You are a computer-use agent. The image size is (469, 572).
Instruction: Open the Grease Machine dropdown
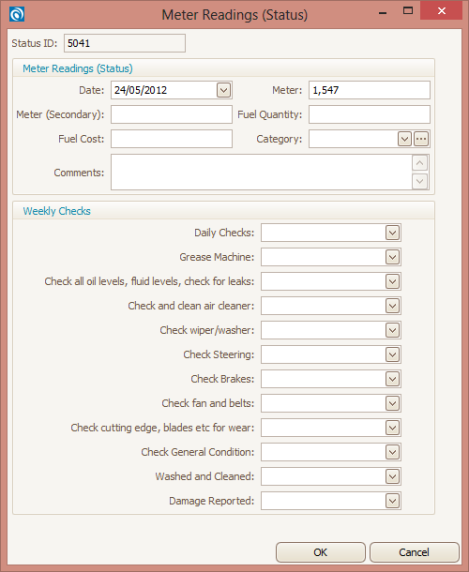tap(392, 257)
